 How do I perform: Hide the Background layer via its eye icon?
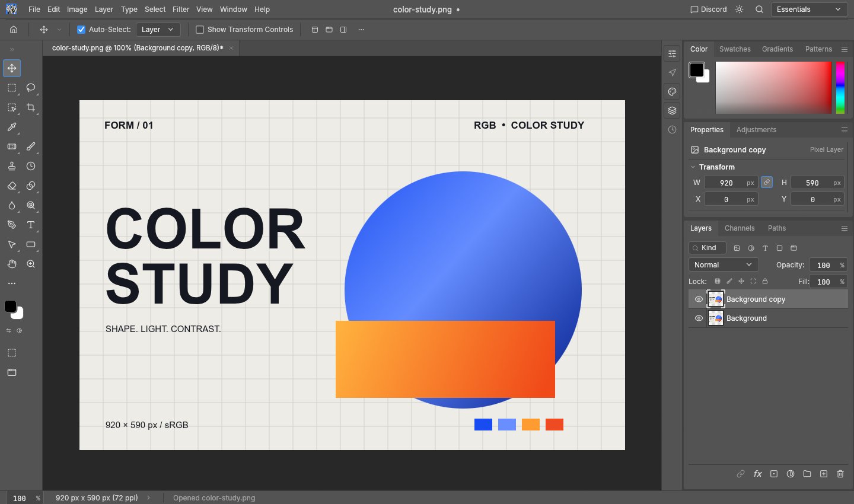coord(699,318)
